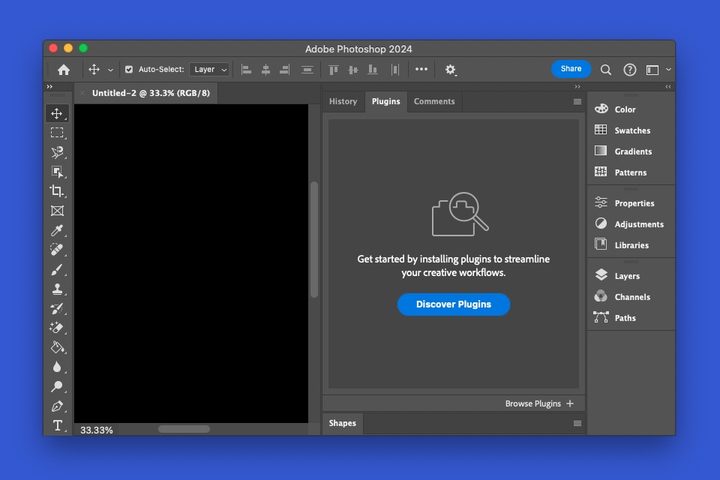Expand the toolbox with double-arrow
The width and height of the screenshot is (720, 480).
50,86
